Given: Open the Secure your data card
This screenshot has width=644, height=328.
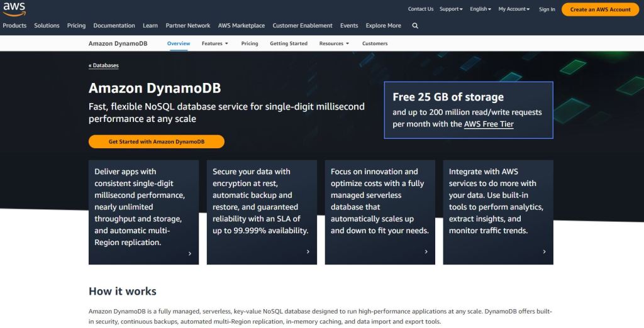Looking at the screenshot, I should (262, 212).
